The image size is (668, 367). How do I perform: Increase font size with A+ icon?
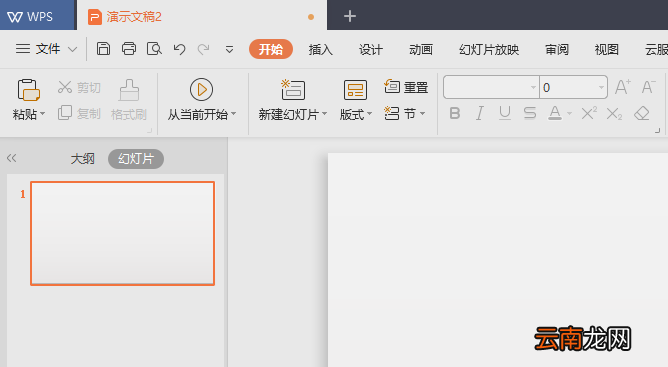622,87
